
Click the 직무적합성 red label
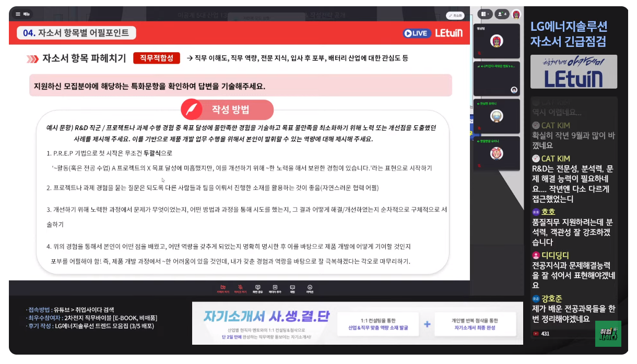click(x=157, y=58)
